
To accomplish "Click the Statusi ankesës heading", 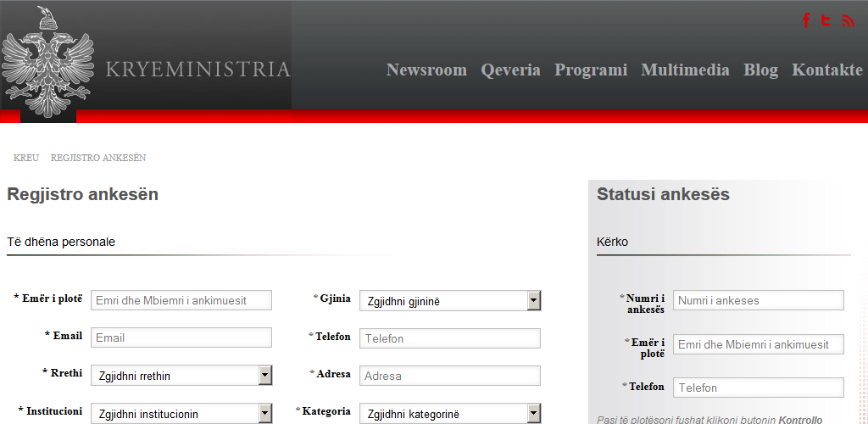I will click(663, 194).
